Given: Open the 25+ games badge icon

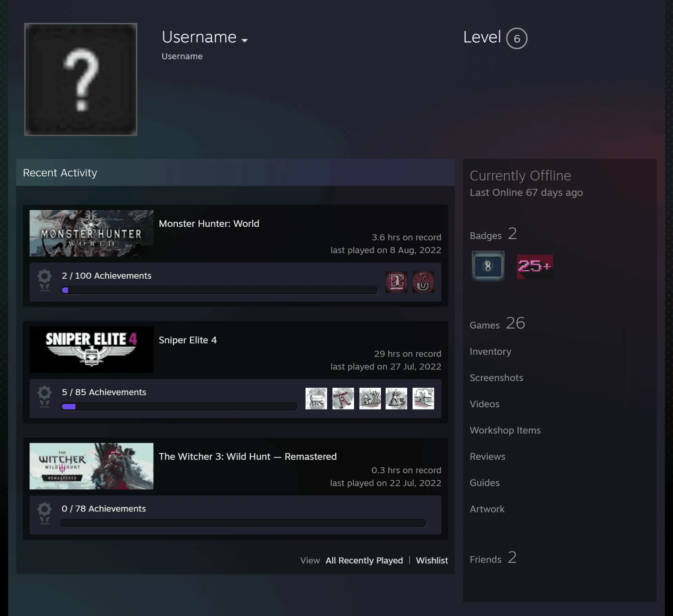Looking at the screenshot, I should tap(535, 266).
